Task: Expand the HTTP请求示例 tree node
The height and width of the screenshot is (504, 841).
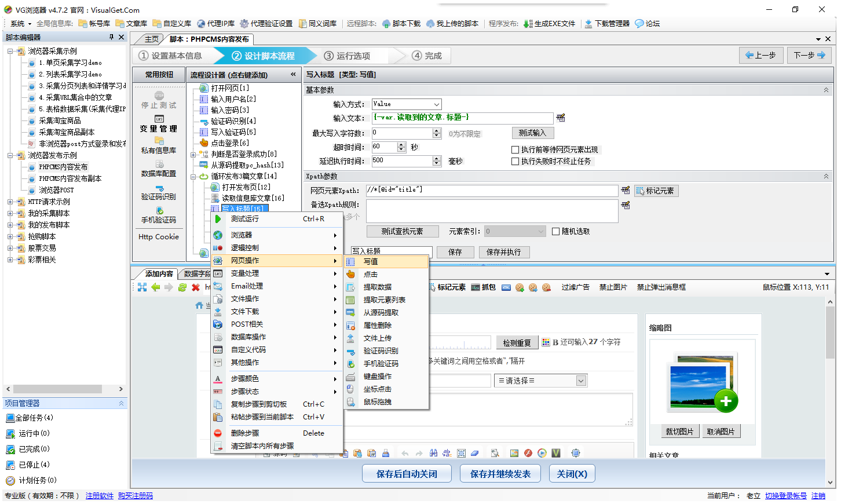Action: point(10,202)
